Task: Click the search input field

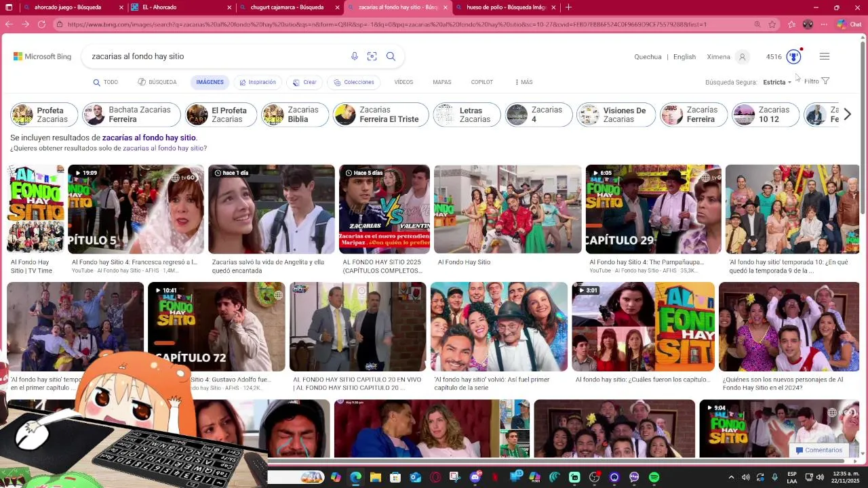Action: click(217, 56)
